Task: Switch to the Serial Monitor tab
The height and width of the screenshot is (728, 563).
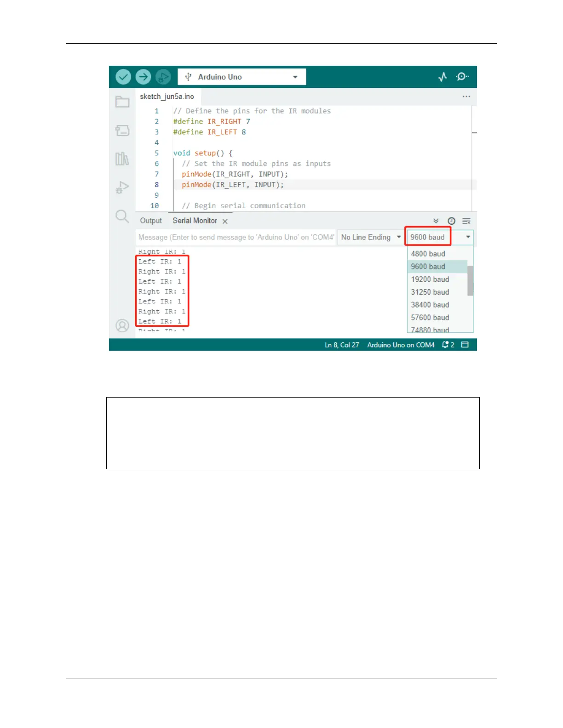Action: coord(195,221)
